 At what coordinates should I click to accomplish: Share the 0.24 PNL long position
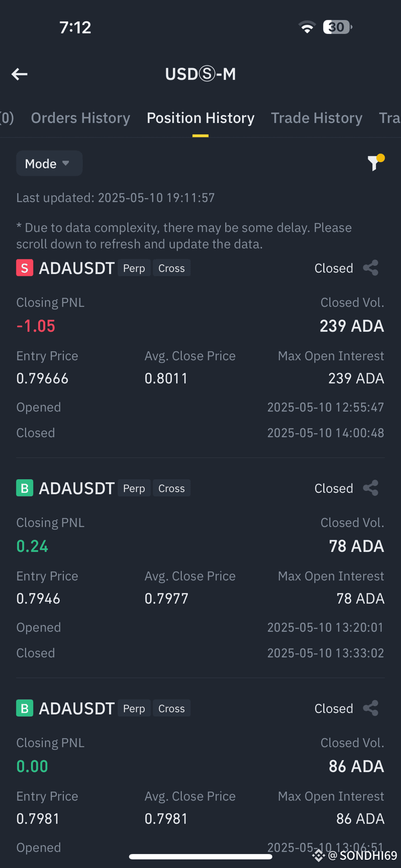371,488
